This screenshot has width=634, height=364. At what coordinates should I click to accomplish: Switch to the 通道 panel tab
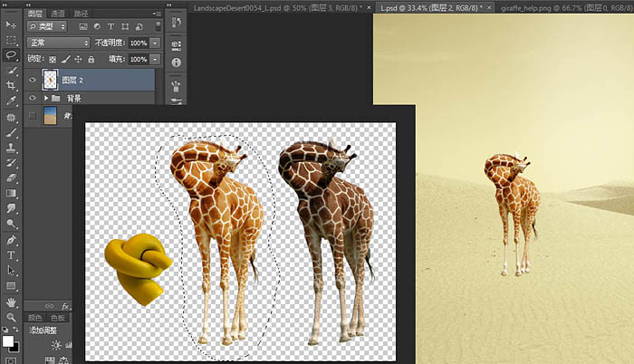point(57,14)
